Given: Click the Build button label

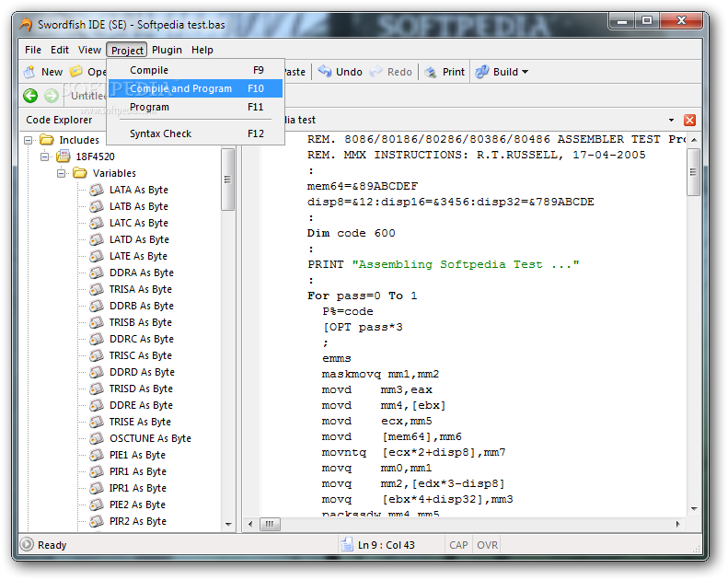Looking at the screenshot, I should click(x=505, y=72).
